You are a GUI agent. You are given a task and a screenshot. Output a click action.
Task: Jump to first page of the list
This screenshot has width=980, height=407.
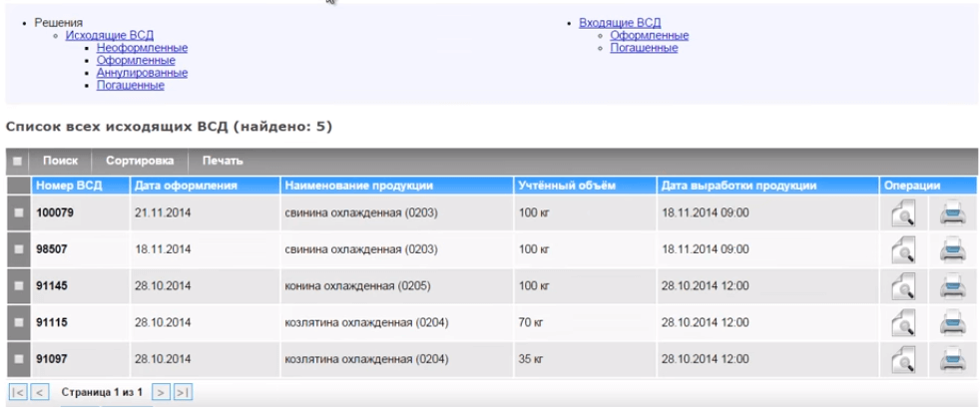click(x=17, y=393)
